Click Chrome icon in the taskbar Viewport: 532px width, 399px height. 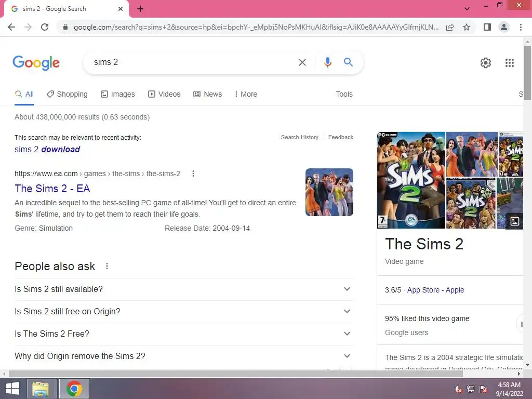tap(74, 389)
